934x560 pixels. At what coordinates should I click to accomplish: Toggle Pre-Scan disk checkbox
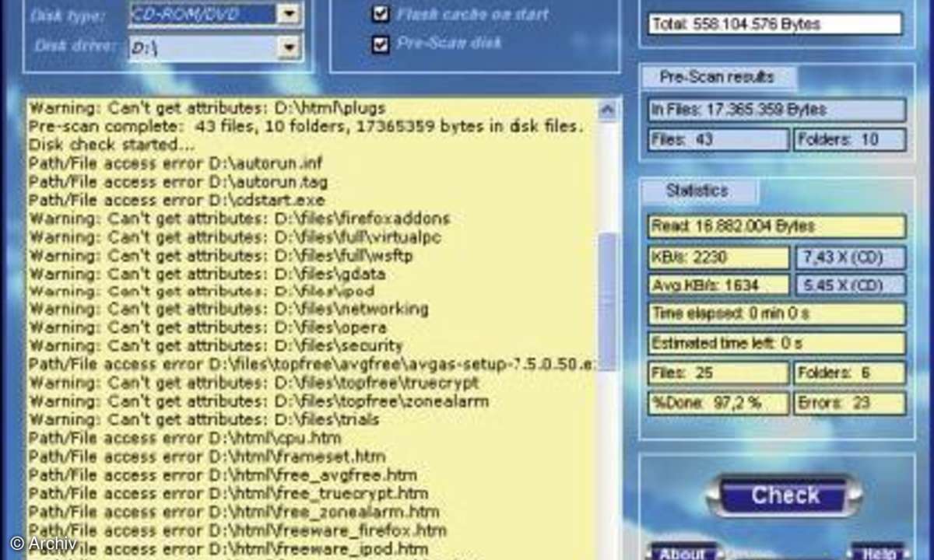(380, 44)
